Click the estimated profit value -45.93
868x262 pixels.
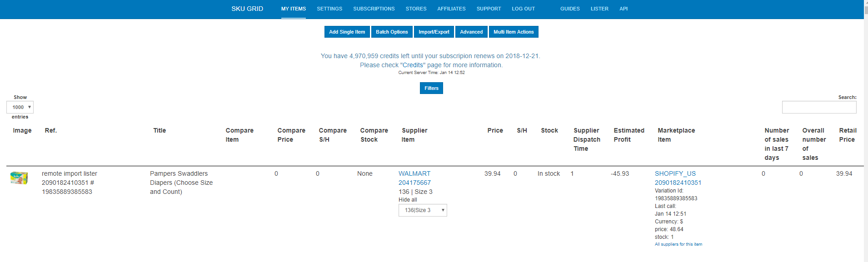click(620, 173)
